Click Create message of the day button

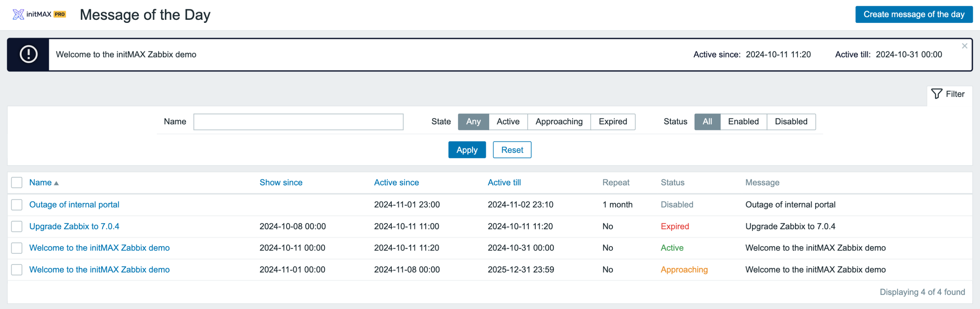click(914, 14)
